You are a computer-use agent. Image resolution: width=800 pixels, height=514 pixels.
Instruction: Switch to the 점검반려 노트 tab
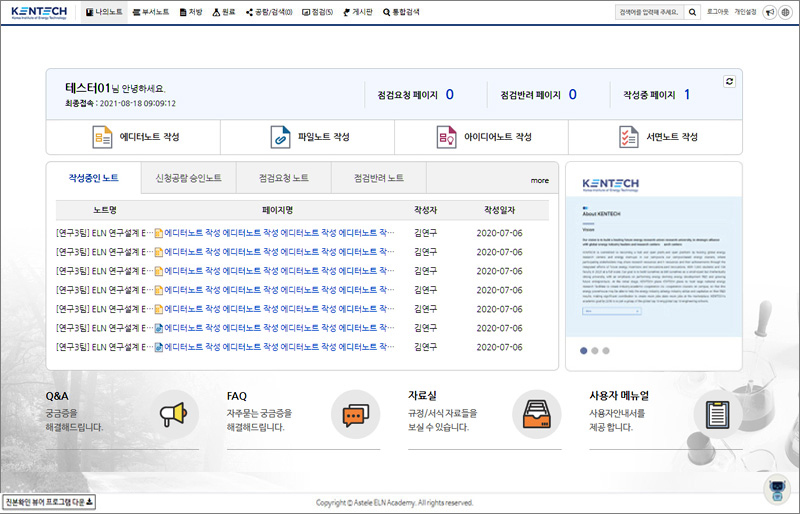379,178
